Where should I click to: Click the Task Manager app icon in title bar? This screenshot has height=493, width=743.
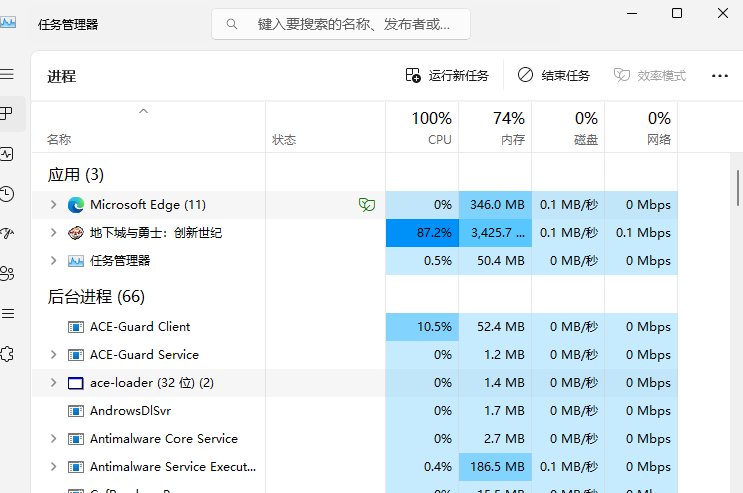pos(8,22)
